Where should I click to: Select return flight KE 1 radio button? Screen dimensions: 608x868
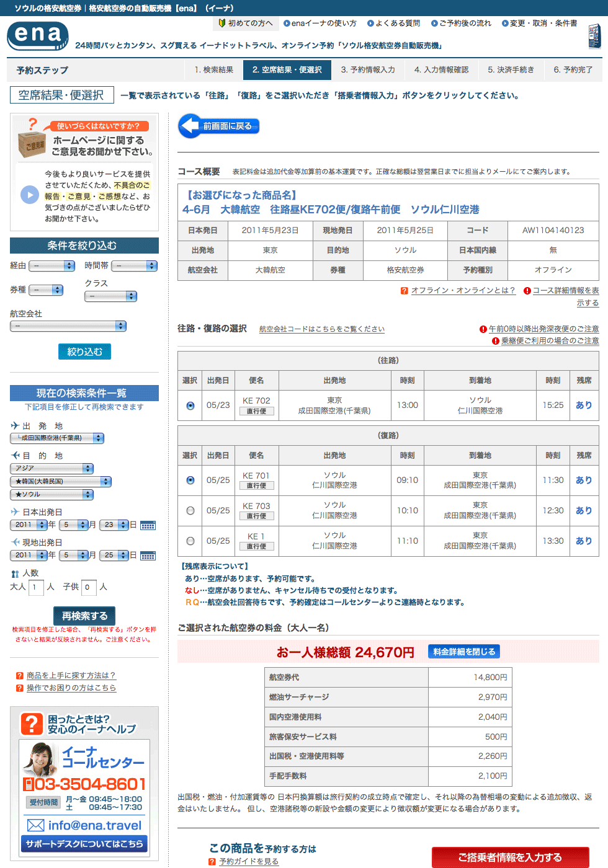tap(190, 541)
